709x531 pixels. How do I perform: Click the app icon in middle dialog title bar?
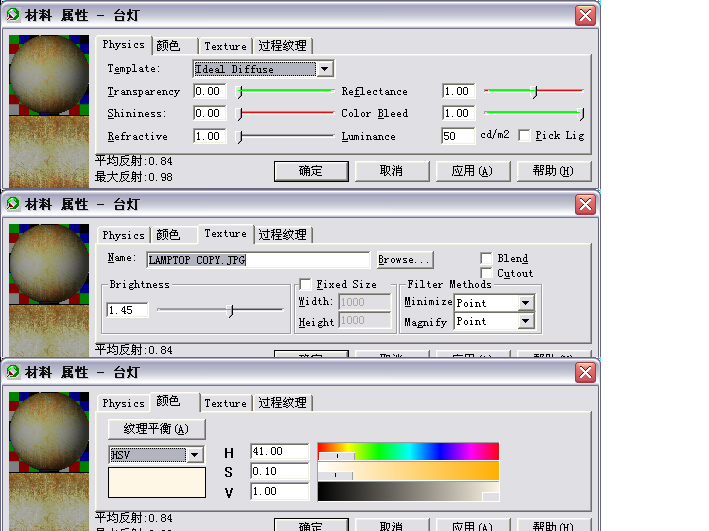(13, 204)
